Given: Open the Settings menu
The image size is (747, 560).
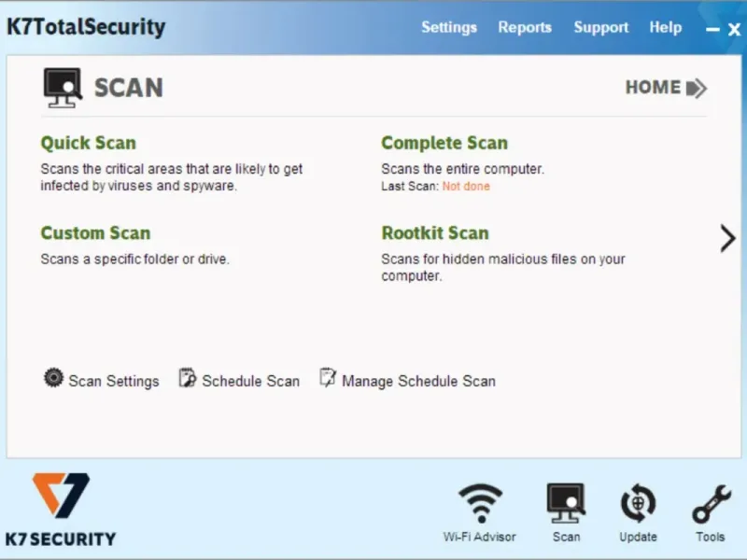Looking at the screenshot, I should (x=449, y=27).
